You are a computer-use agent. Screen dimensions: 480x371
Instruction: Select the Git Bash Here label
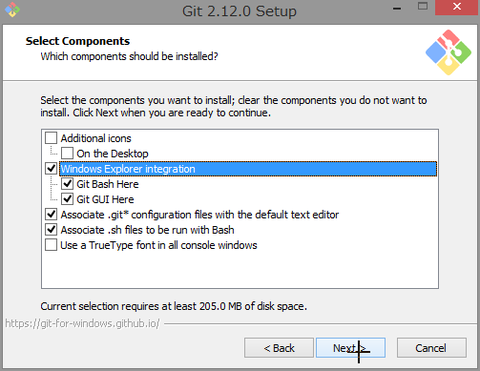pos(108,184)
